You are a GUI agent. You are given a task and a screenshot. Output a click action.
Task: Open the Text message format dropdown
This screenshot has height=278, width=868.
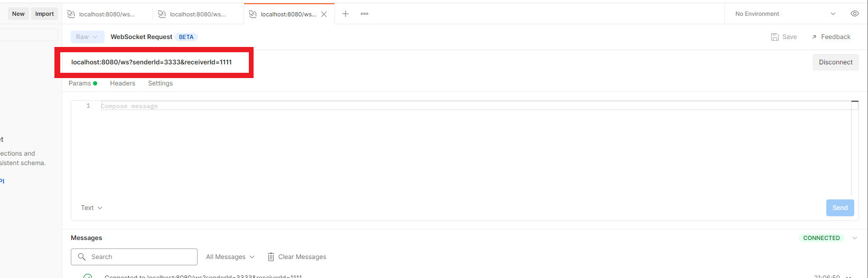(91, 208)
